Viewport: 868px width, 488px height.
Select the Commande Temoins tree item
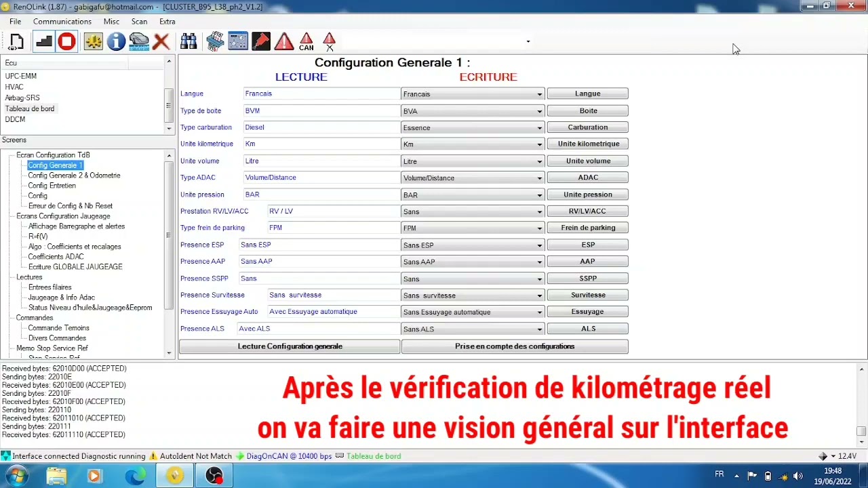point(58,328)
